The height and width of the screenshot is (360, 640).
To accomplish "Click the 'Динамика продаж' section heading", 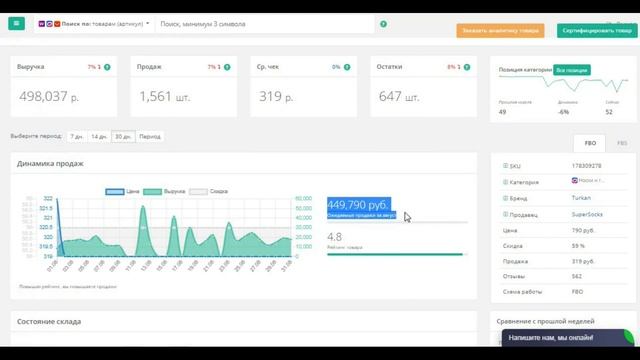I will pos(50,163).
